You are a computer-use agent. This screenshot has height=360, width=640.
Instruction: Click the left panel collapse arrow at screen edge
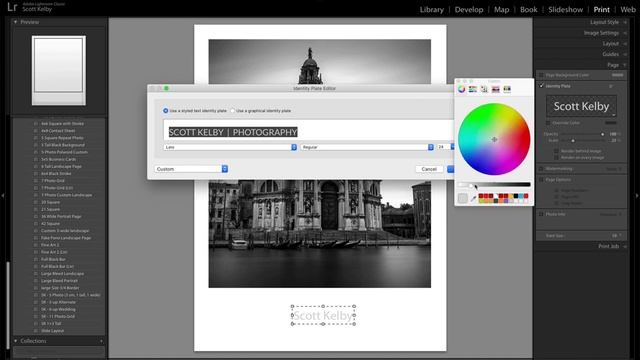(3, 196)
